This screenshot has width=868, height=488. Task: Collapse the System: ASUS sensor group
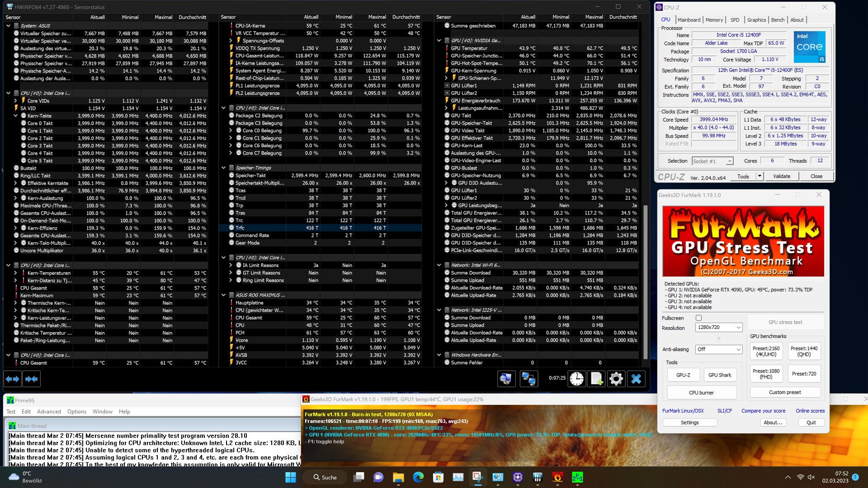click(8, 26)
